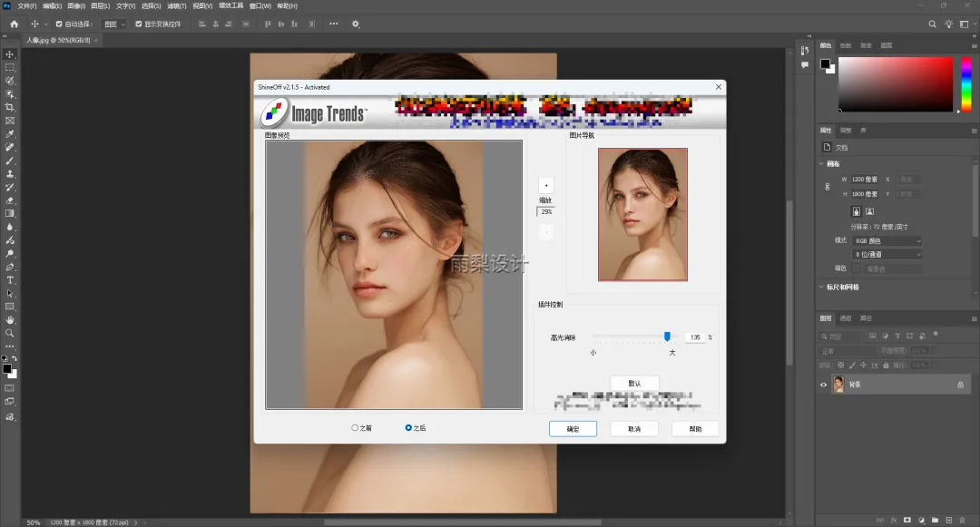Screen dimensions: 980x527
Task: Select the Crop tool
Action: click(10, 107)
